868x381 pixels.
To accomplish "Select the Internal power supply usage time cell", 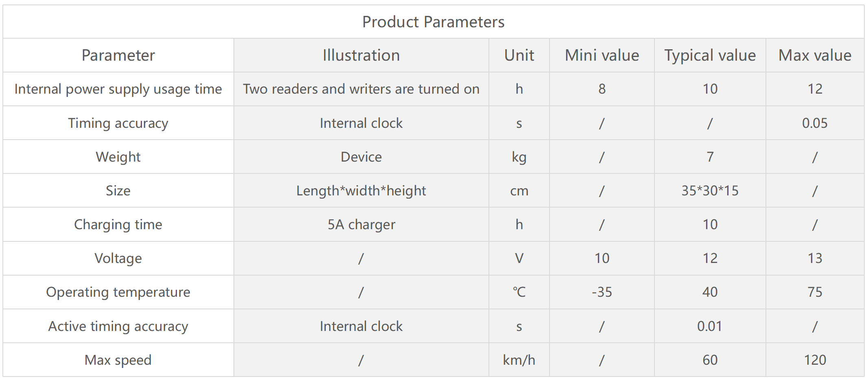I will (x=118, y=89).
